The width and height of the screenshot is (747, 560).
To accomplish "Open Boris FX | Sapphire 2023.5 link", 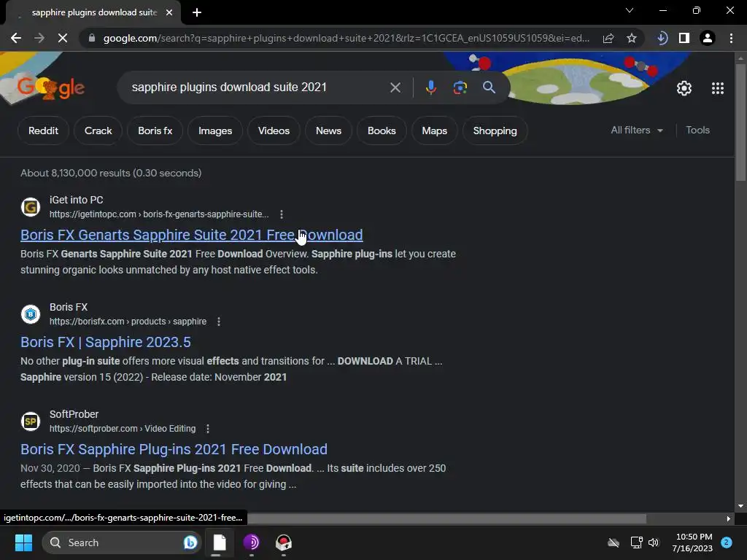I will 105,342.
